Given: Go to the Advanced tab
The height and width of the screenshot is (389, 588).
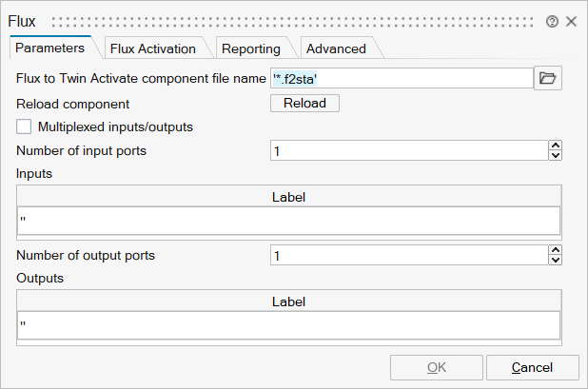Looking at the screenshot, I should coord(336,49).
